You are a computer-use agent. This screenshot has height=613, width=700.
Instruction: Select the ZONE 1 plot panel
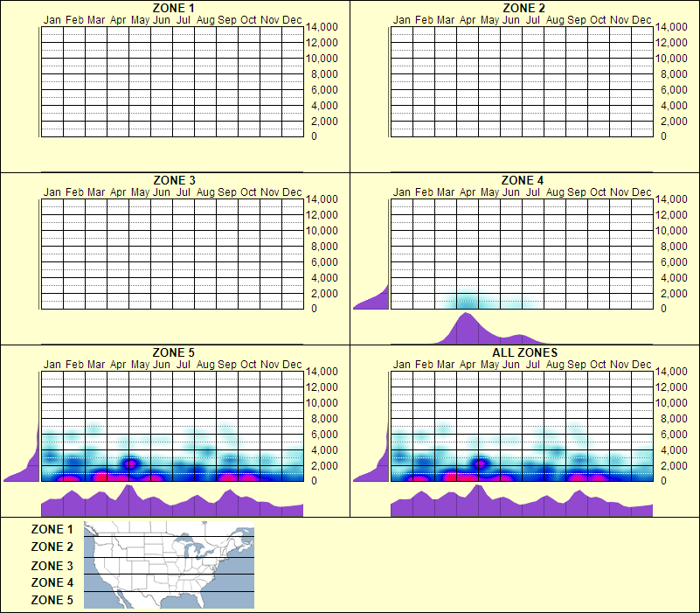click(x=170, y=79)
